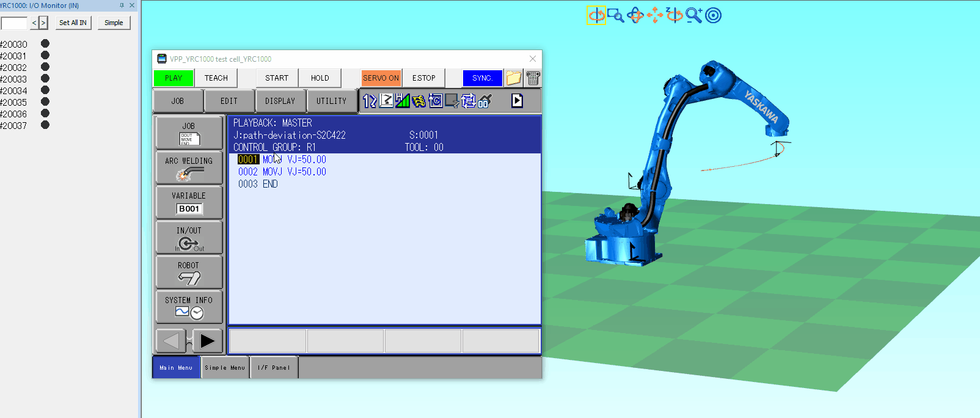The image size is (980, 418).
Task: Toggle input signal #20030 indicator
Action: point(45,44)
